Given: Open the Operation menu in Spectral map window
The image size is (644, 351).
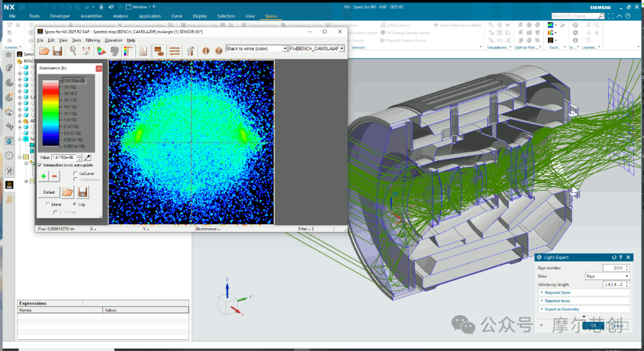Looking at the screenshot, I should pos(113,41).
